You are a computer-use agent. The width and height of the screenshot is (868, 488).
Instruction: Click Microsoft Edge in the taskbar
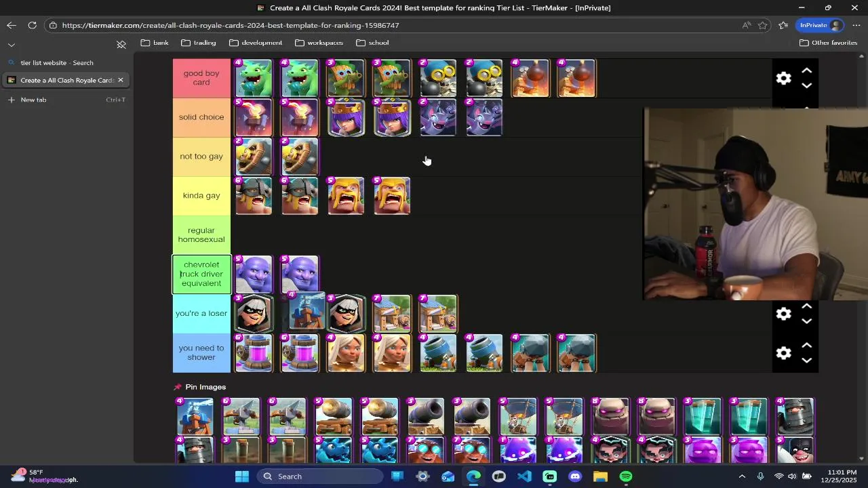pos(473,476)
